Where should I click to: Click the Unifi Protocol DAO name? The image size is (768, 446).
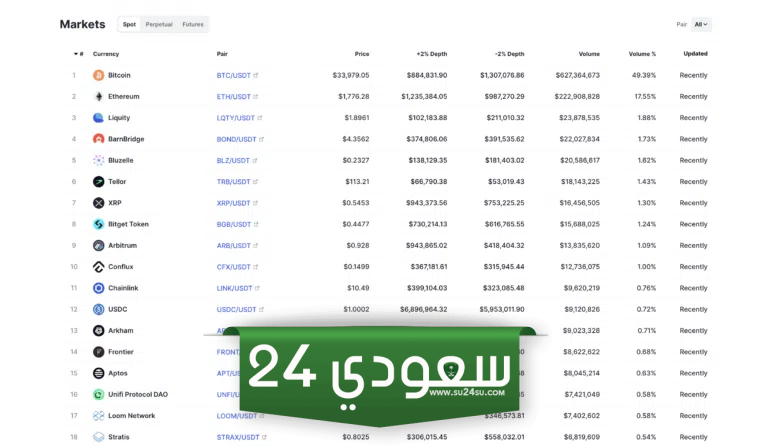[x=138, y=395]
